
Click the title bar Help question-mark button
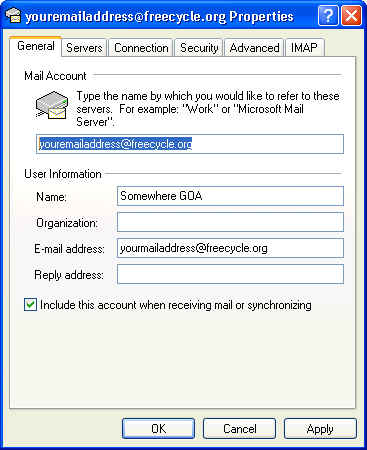pyautogui.click(x=328, y=15)
